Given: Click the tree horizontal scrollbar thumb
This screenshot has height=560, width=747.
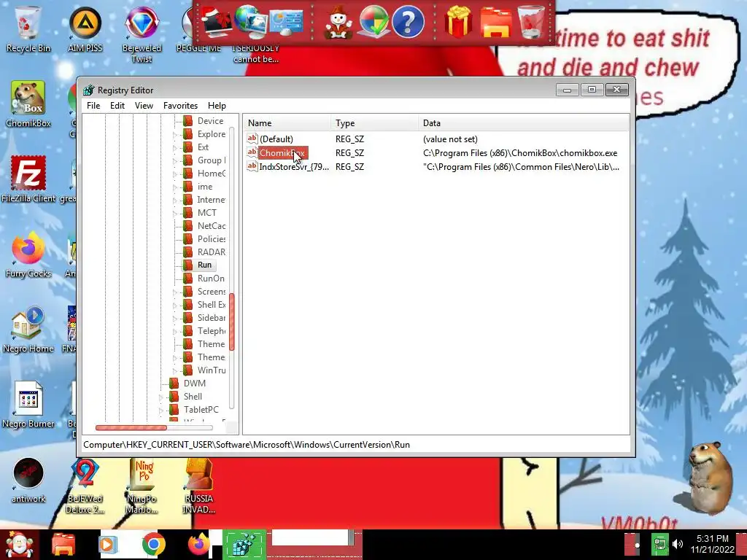Looking at the screenshot, I should (x=131, y=427).
